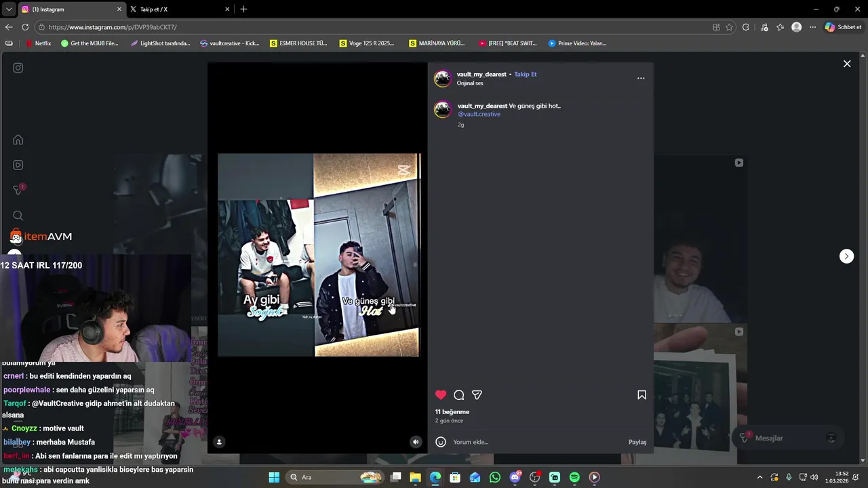Open the @vault.creative mention link
The image size is (868, 488).
tap(479, 114)
